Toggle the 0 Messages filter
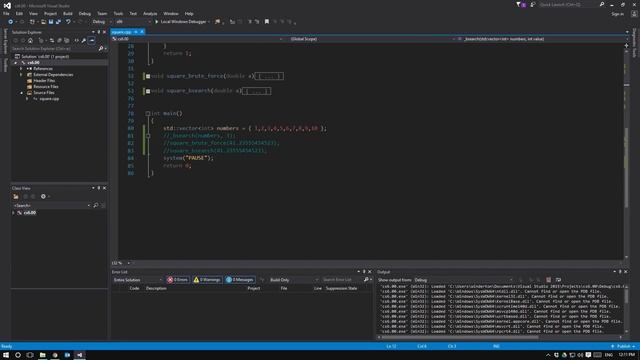The height and width of the screenshot is (360, 640). click(240, 280)
